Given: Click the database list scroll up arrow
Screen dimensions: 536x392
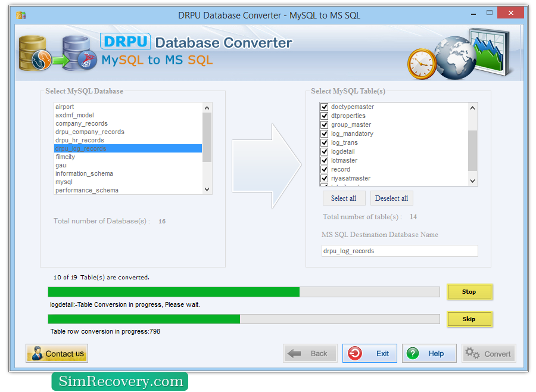Looking at the screenshot, I should (207, 108).
